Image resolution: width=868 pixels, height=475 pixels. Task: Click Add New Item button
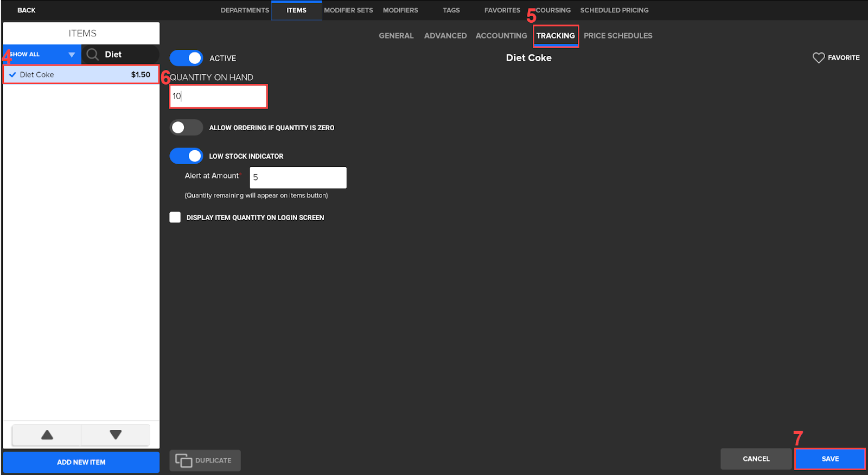[x=81, y=462]
